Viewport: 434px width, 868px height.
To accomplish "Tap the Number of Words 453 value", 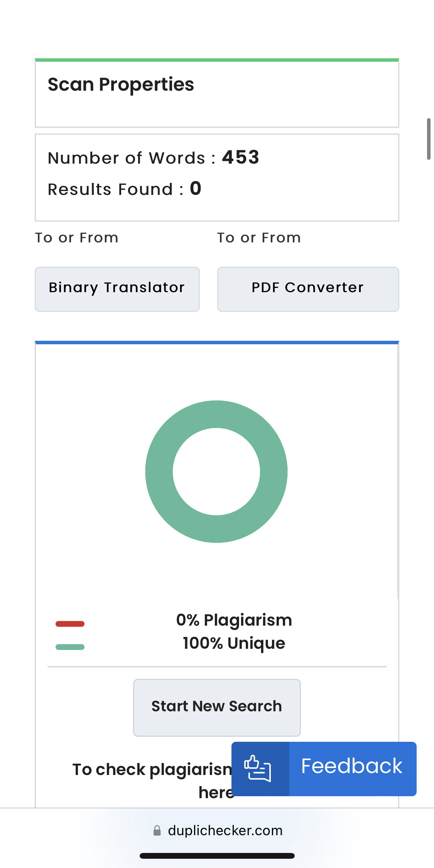I will tap(240, 157).
